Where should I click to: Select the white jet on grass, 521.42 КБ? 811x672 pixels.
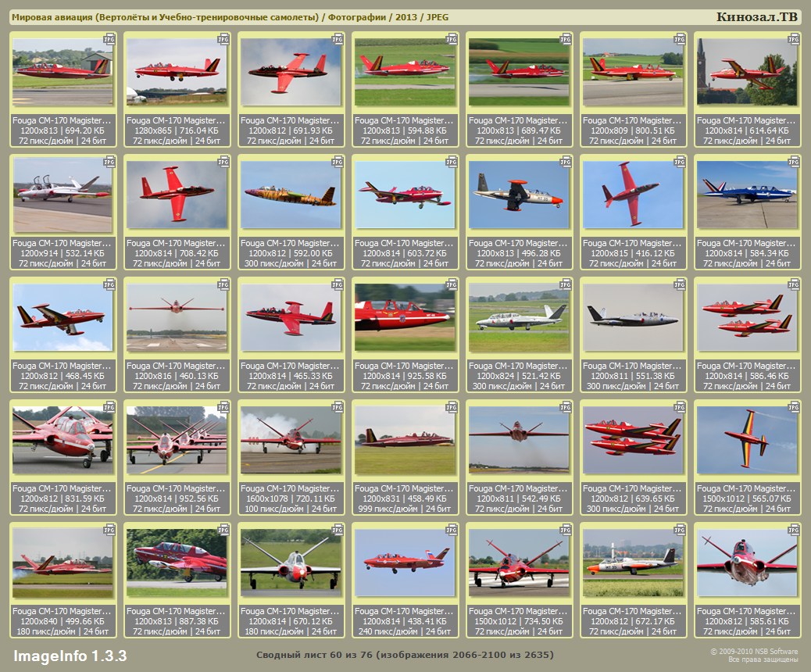point(518,317)
